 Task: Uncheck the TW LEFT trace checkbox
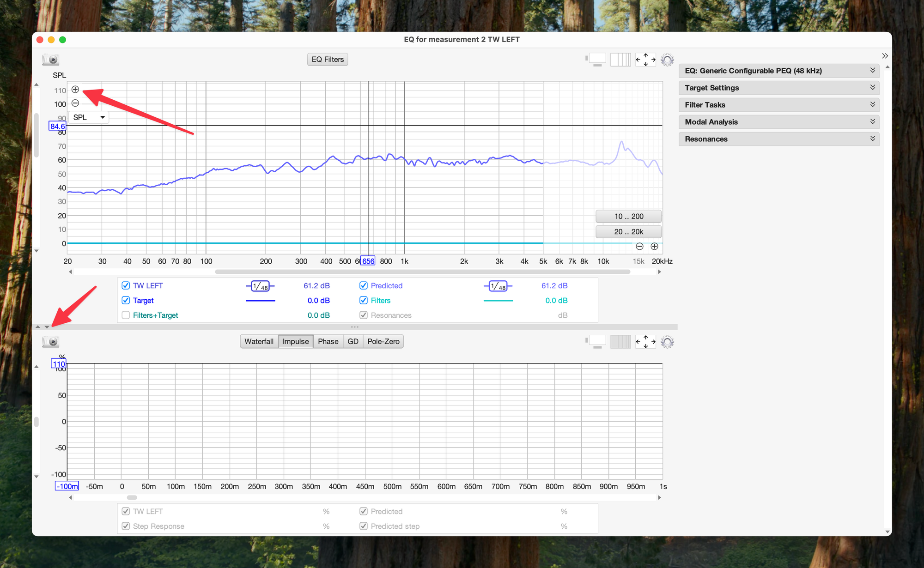click(126, 285)
